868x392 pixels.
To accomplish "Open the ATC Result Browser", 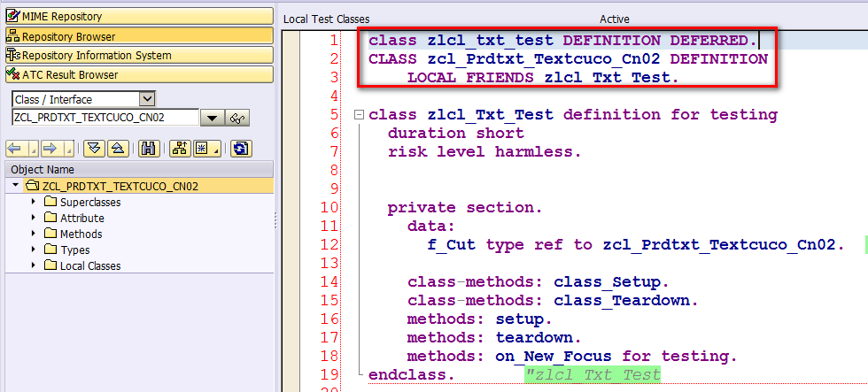I will coord(140,74).
